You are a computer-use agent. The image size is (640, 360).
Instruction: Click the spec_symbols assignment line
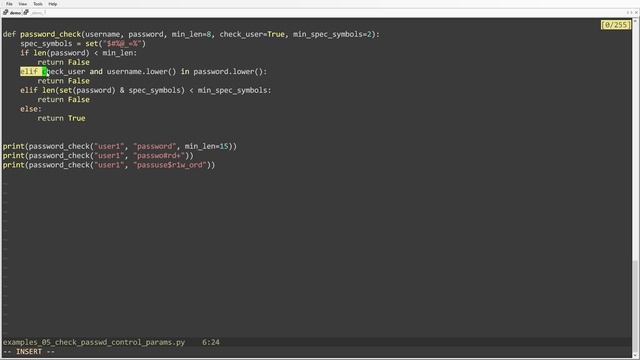(x=83, y=44)
